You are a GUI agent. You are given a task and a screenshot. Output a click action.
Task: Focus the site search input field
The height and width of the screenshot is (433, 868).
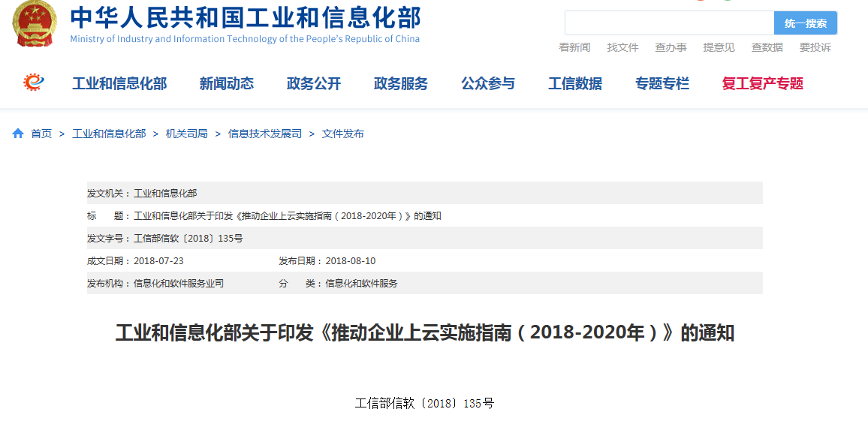tap(669, 23)
